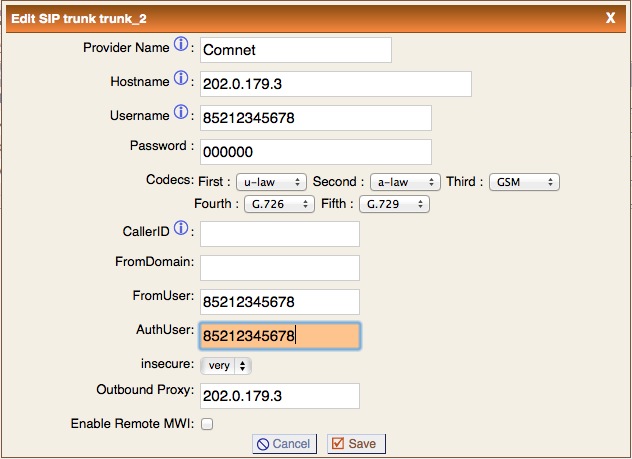Click the empty FromDomain field
The width and height of the screenshot is (632, 459).
(279, 268)
